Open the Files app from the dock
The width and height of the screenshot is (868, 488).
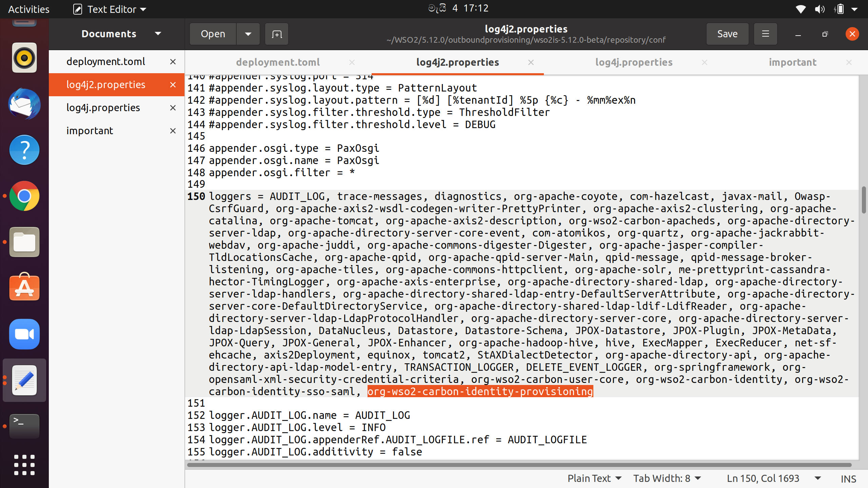click(x=24, y=242)
